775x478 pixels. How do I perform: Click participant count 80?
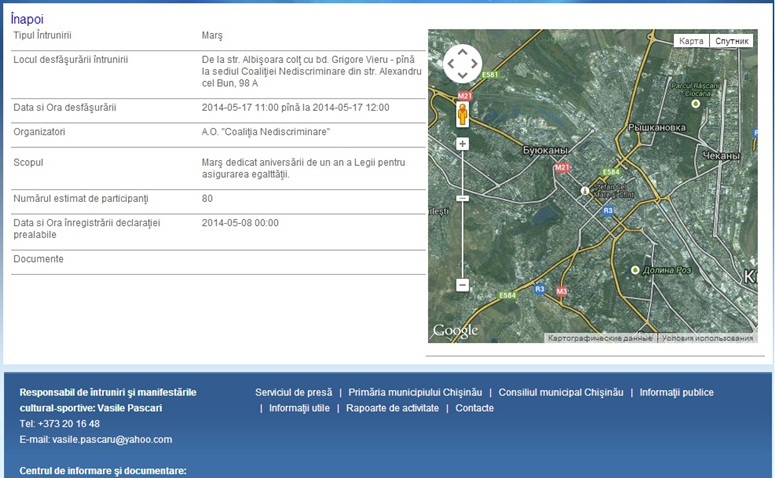[x=207, y=199]
